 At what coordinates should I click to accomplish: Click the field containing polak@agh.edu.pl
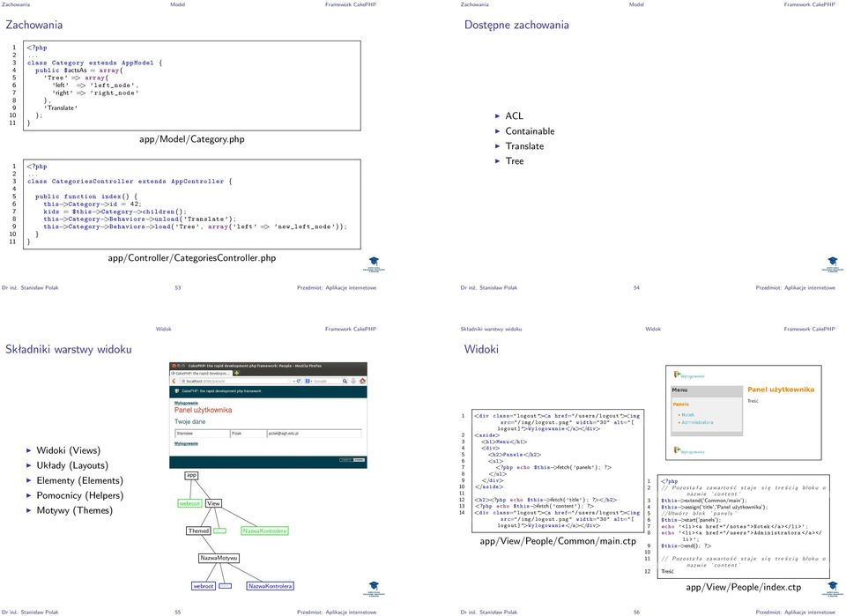(x=314, y=434)
